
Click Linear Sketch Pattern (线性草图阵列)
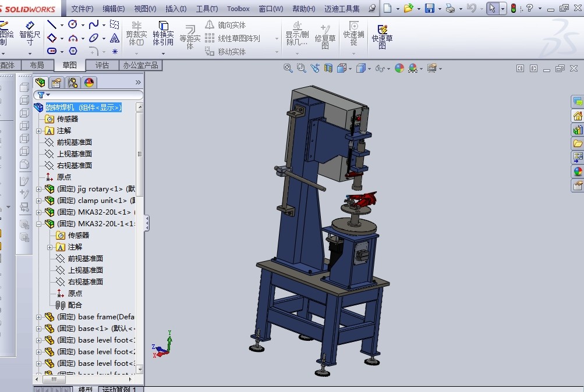(232, 38)
